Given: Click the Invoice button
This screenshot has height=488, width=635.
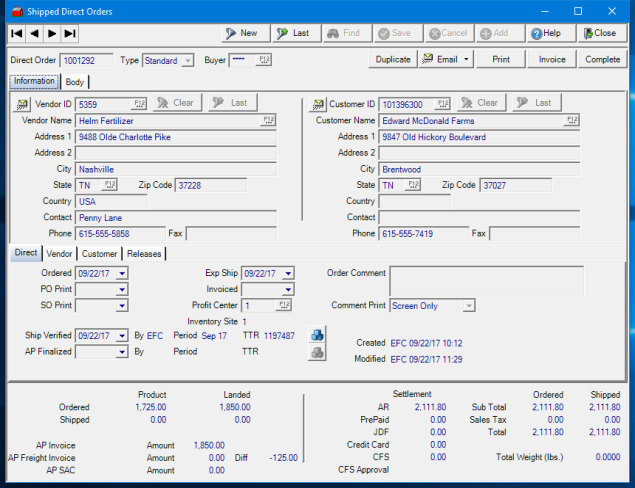Looking at the screenshot, I should point(552,60).
